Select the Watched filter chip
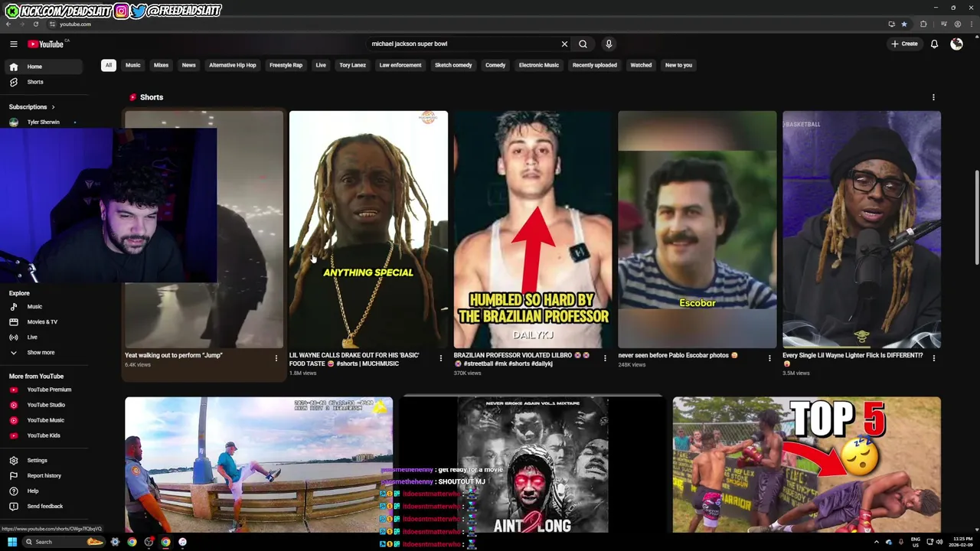Viewport: 980px width, 551px height. click(641, 65)
